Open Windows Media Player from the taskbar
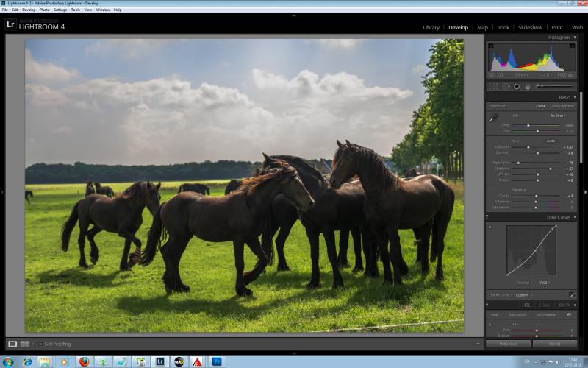The height and width of the screenshot is (368, 588). tap(64, 362)
